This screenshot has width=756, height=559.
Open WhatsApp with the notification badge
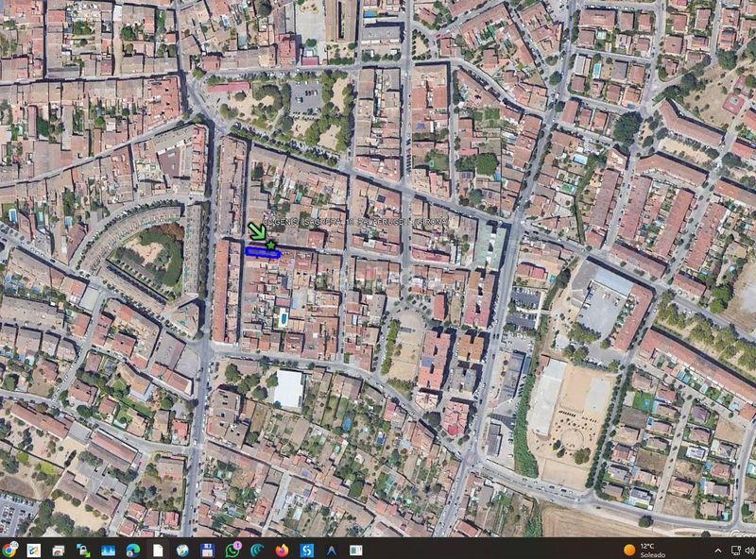tap(232, 550)
